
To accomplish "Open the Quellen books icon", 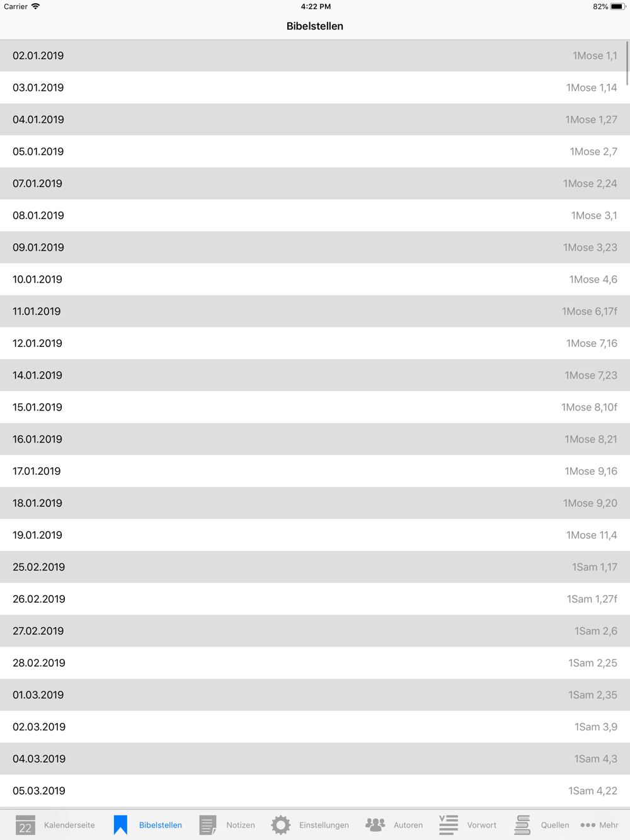I will pyautogui.click(x=522, y=825).
